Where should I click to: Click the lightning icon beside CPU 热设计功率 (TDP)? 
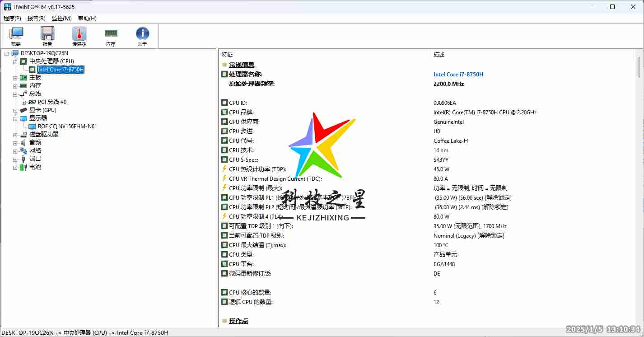[x=224, y=169]
